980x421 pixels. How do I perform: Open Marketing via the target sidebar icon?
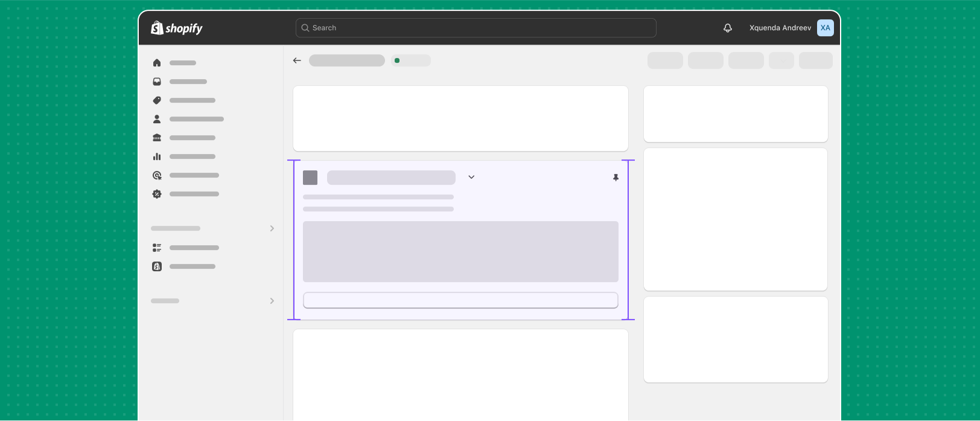[x=157, y=175]
